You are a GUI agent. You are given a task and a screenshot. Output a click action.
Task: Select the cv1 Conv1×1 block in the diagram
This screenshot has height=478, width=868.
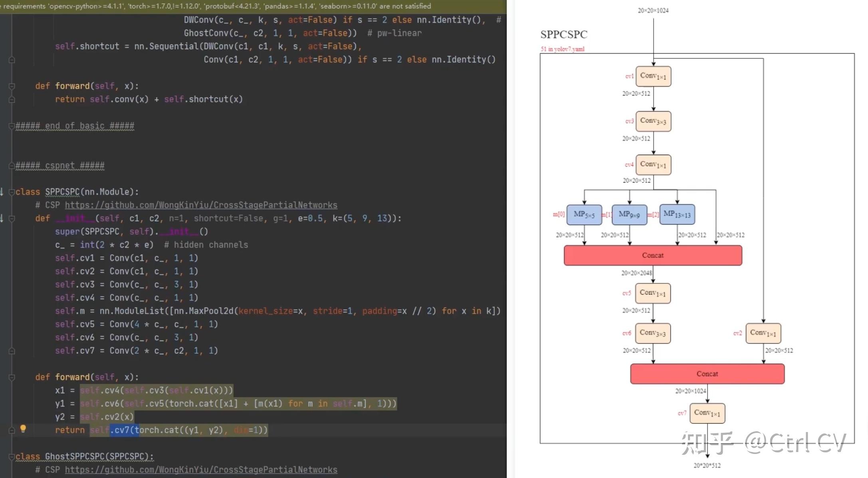[653, 76]
